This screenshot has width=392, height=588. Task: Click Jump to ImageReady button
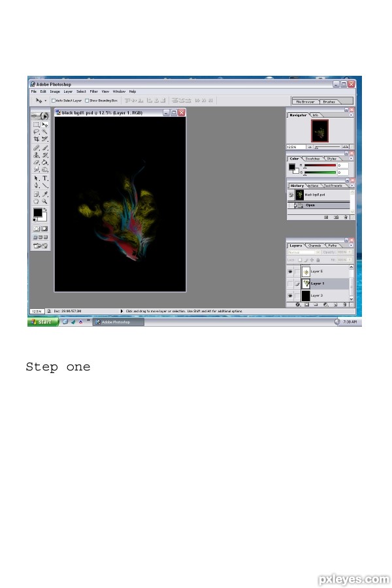pos(41,246)
